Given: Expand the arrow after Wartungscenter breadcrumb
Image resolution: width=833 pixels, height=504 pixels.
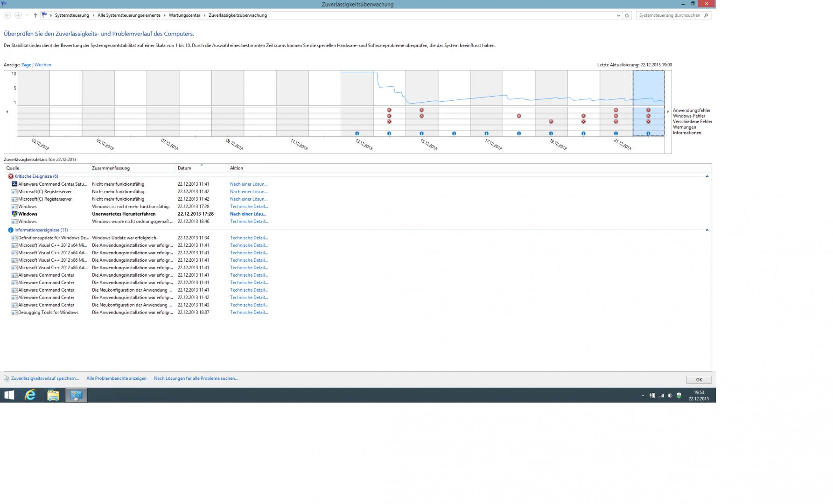Looking at the screenshot, I should point(204,15).
